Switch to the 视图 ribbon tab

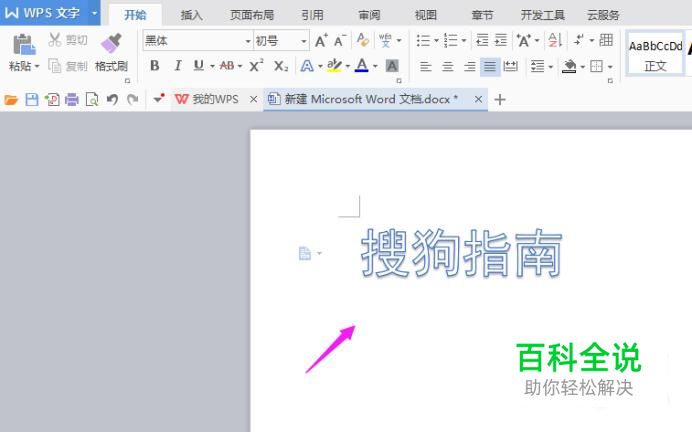click(x=426, y=15)
